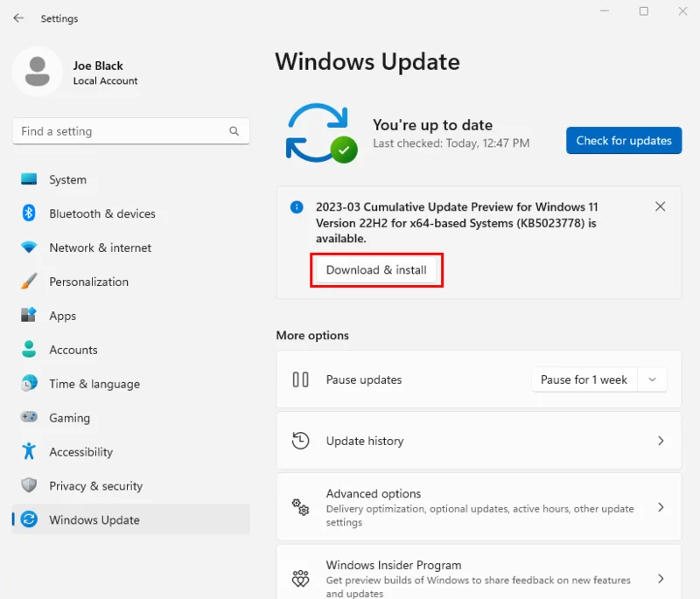
Task: Select Privacy & security
Action: [130, 485]
